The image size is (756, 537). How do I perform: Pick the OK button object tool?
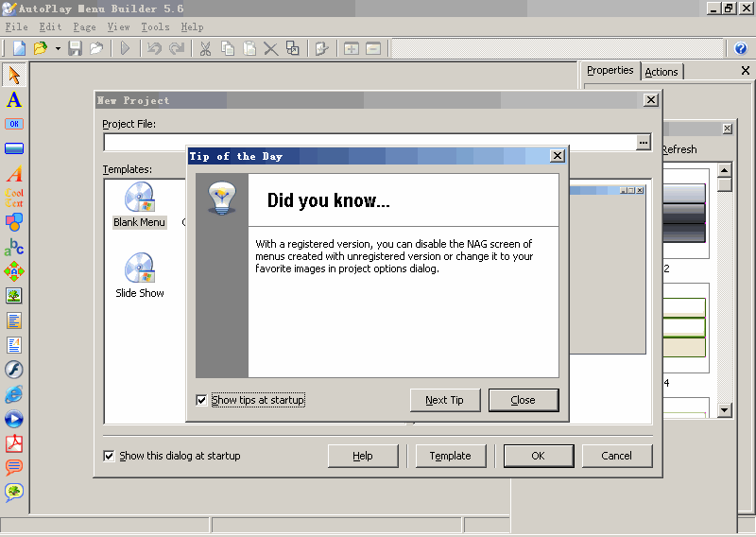pos(14,124)
